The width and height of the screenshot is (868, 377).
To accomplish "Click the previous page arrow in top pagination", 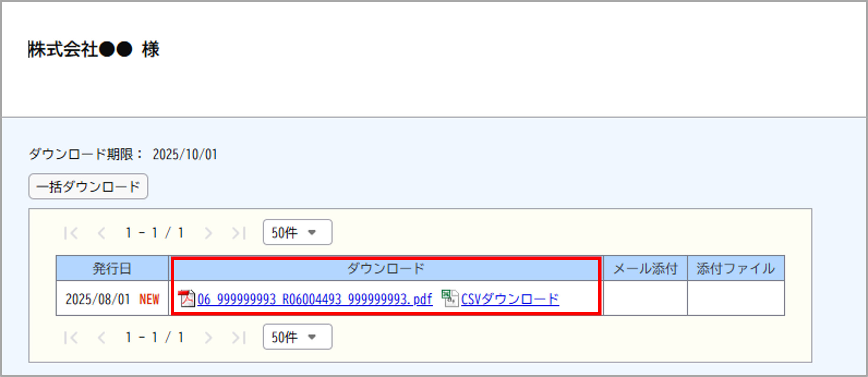I will tap(102, 232).
